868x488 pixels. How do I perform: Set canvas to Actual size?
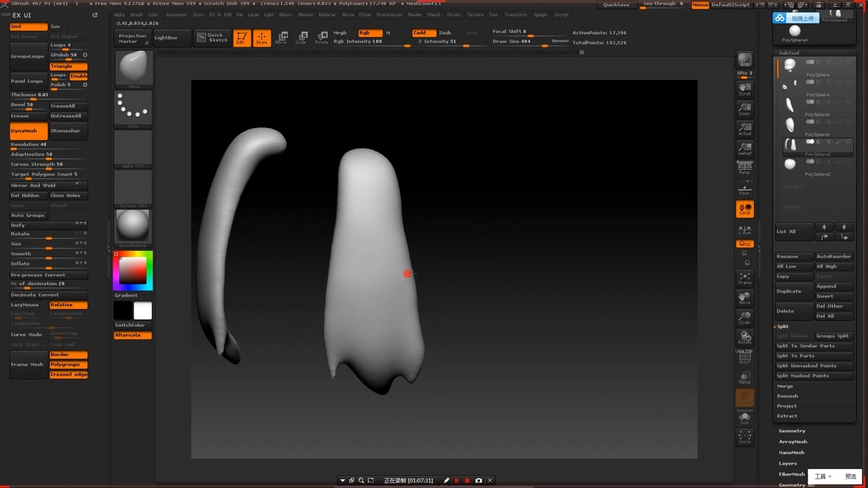pyautogui.click(x=745, y=128)
